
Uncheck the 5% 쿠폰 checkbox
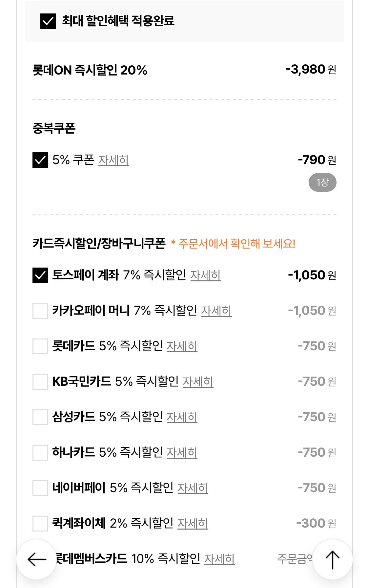pos(40,161)
